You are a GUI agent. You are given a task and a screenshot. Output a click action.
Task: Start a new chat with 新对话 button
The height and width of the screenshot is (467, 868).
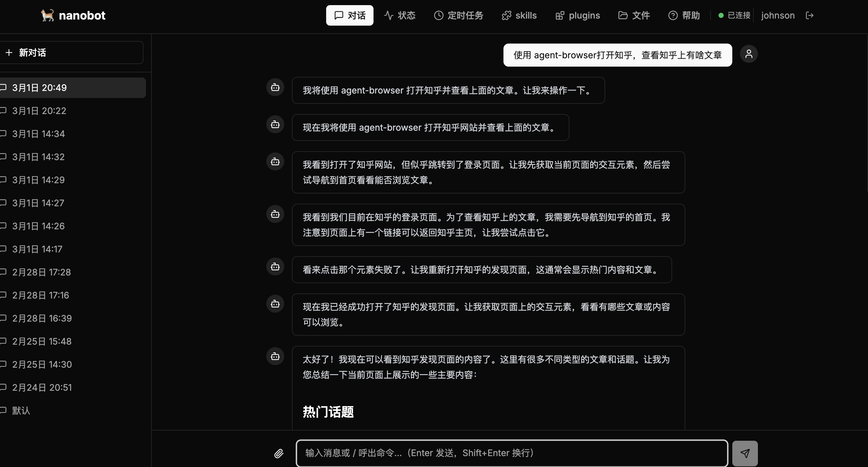coord(71,53)
